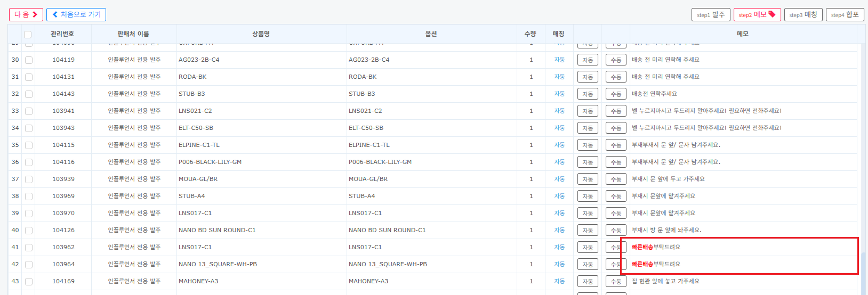Open the step4 합포 tab
Screen dimensions: 868x295
coord(845,15)
